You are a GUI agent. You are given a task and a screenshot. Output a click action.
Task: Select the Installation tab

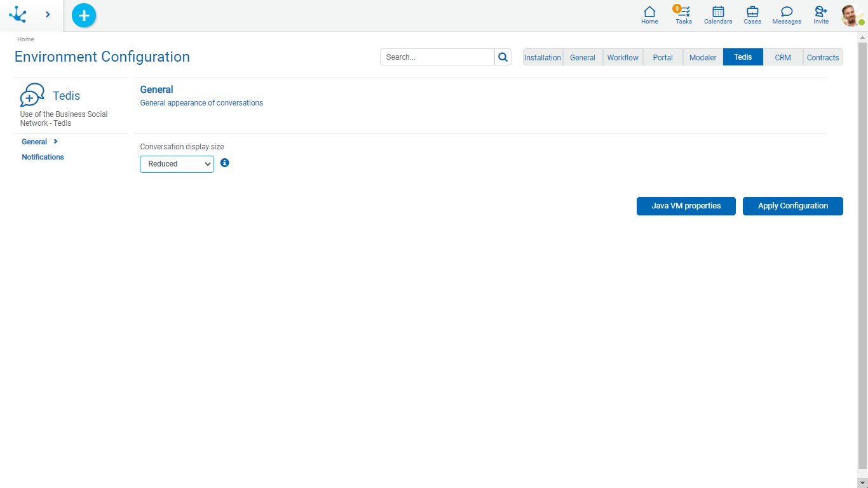(x=543, y=57)
